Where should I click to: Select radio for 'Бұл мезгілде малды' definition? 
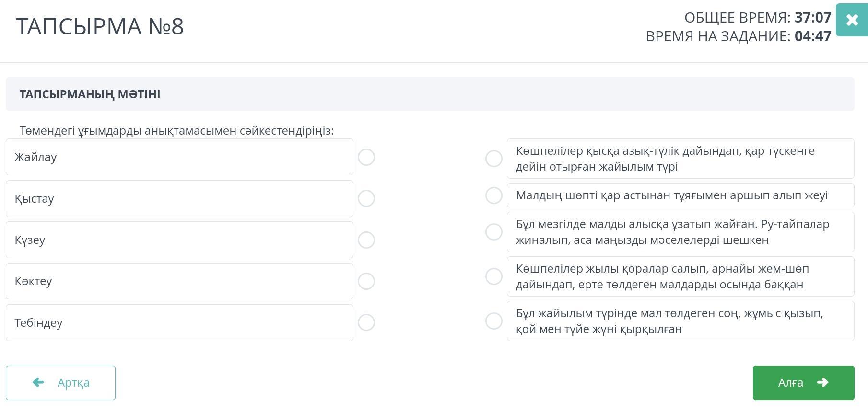(494, 232)
